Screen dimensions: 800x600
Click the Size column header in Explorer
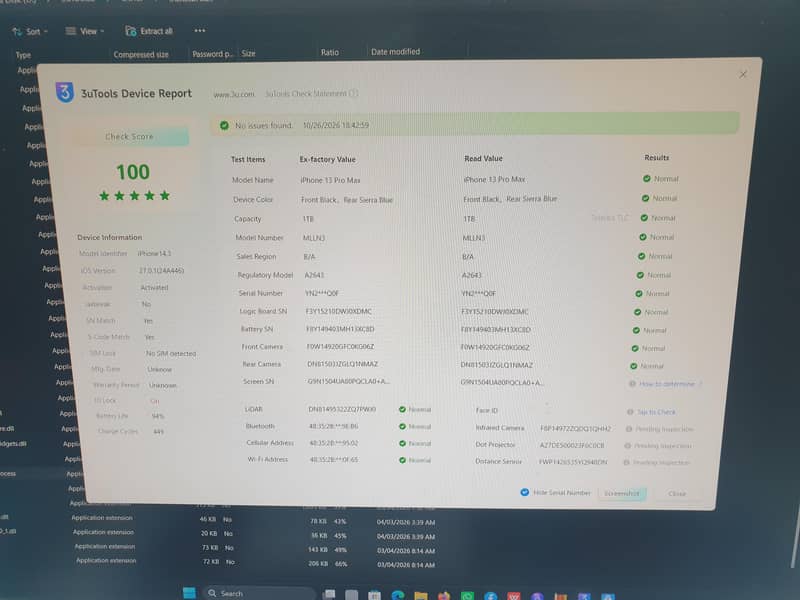click(x=248, y=53)
